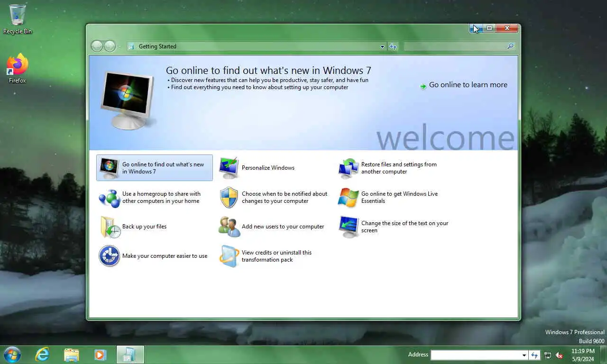This screenshot has width=607, height=364.
Task: Click the security shield notification icon
Action: tap(229, 198)
